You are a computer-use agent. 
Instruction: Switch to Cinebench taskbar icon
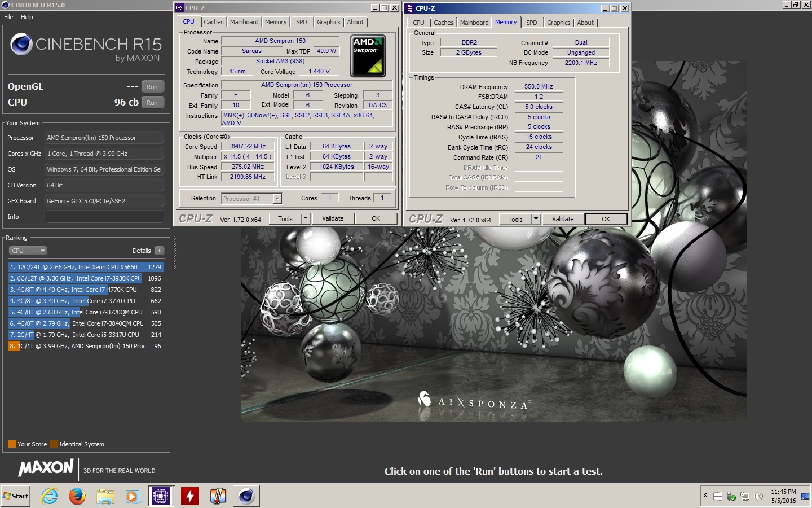click(x=246, y=496)
